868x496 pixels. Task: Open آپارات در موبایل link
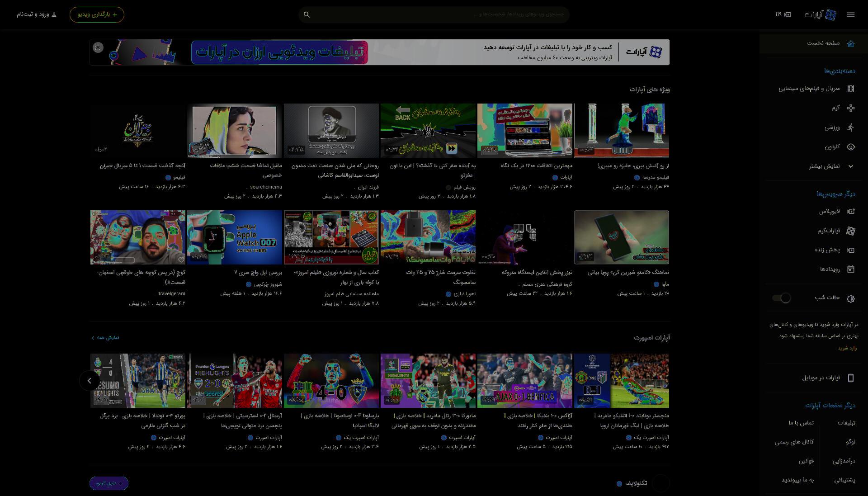[821, 378]
